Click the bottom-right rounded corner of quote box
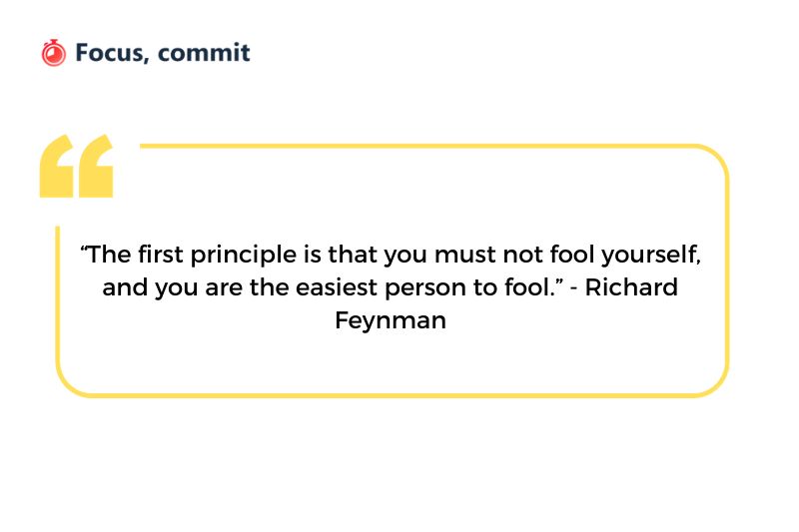Image resolution: width=799 pixels, height=532 pixels. [713, 381]
